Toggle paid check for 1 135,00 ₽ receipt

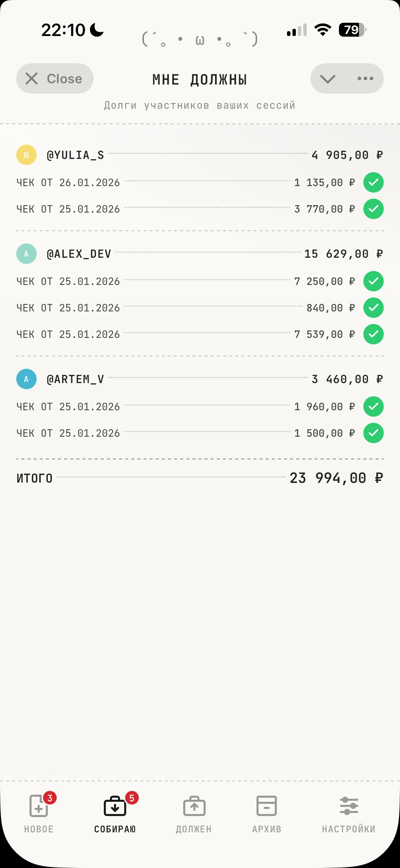(373, 182)
